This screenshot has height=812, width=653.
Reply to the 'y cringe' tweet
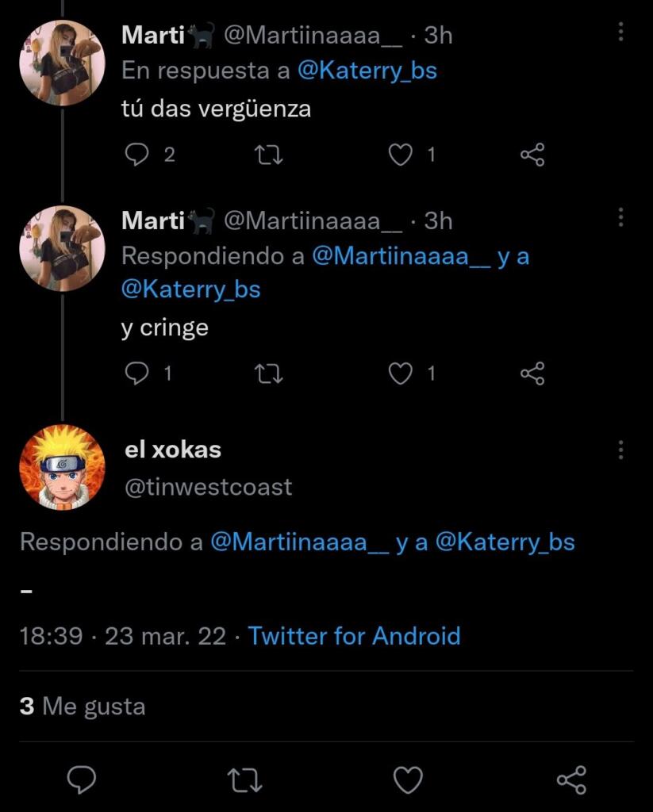click(137, 373)
